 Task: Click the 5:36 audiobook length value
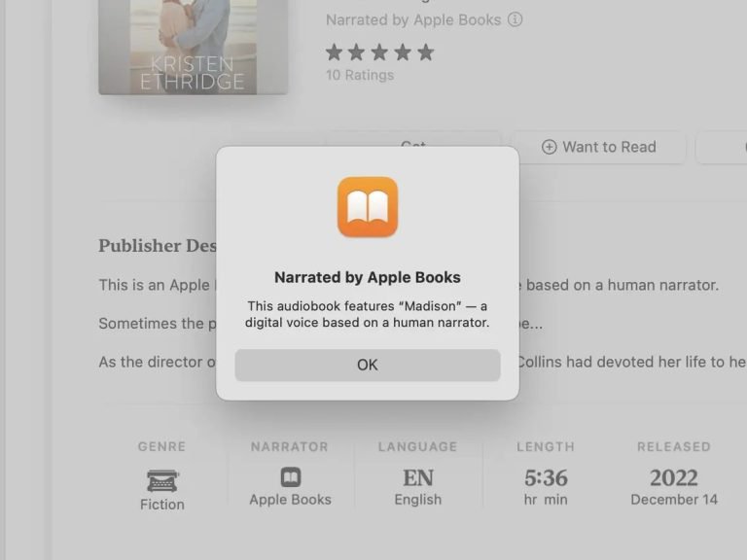click(x=545, y=478)
